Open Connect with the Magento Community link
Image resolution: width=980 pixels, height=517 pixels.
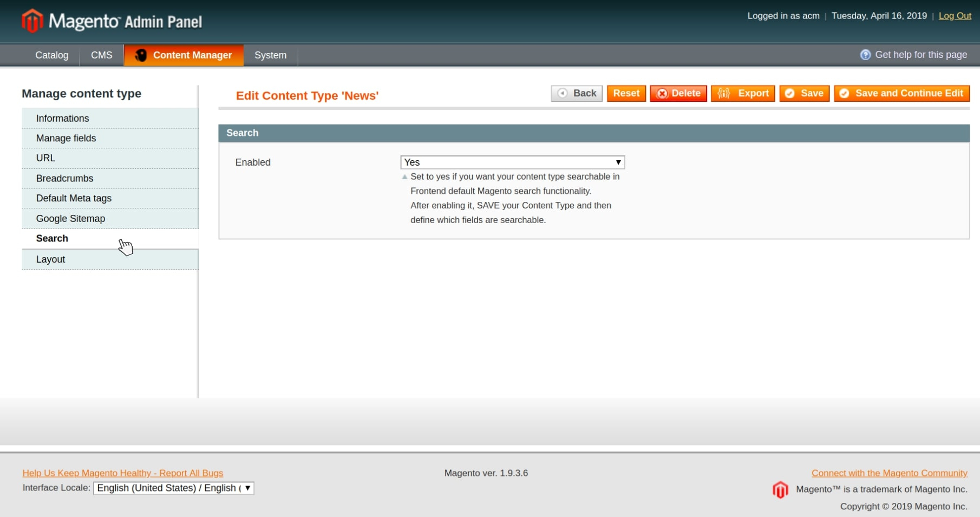coord(889,473)
